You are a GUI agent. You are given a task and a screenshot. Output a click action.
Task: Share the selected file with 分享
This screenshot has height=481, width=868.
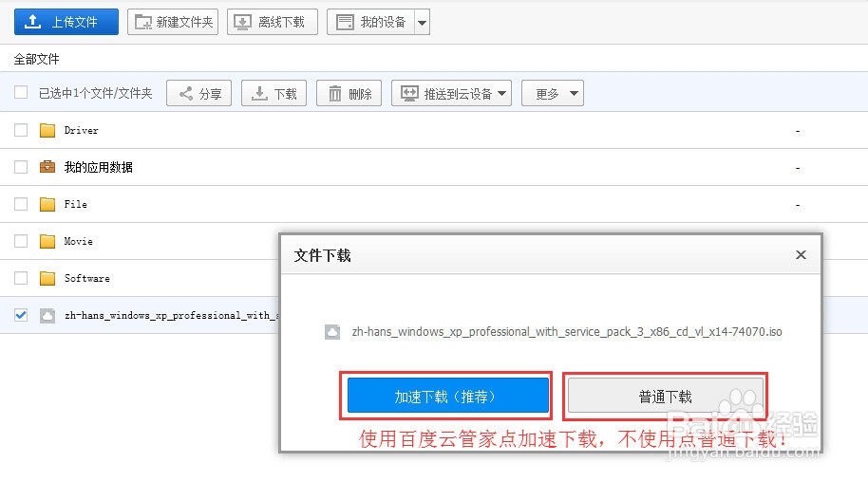click(199, 93)
